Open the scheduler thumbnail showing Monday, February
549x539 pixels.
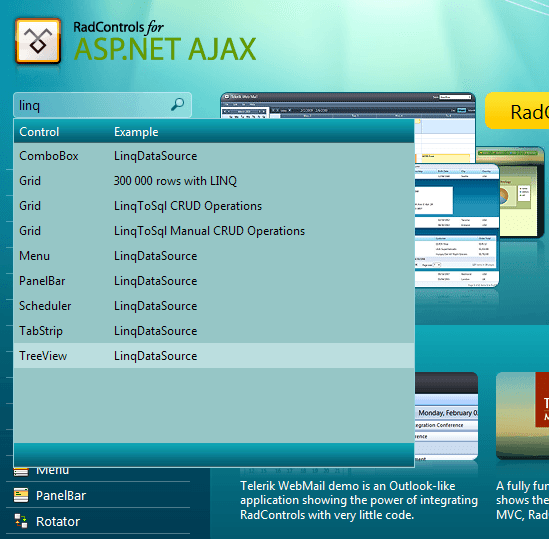446,416
